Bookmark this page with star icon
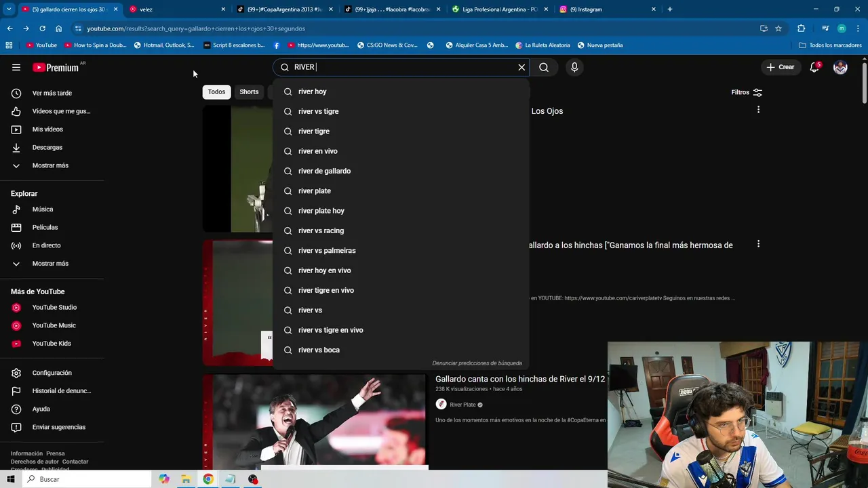 778,28
